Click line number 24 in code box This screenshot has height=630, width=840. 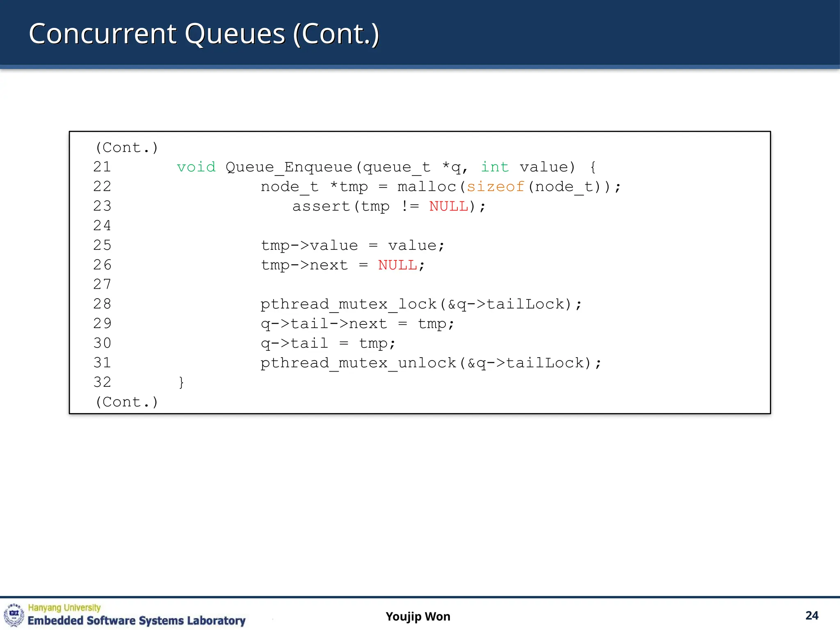coord(102,226)
